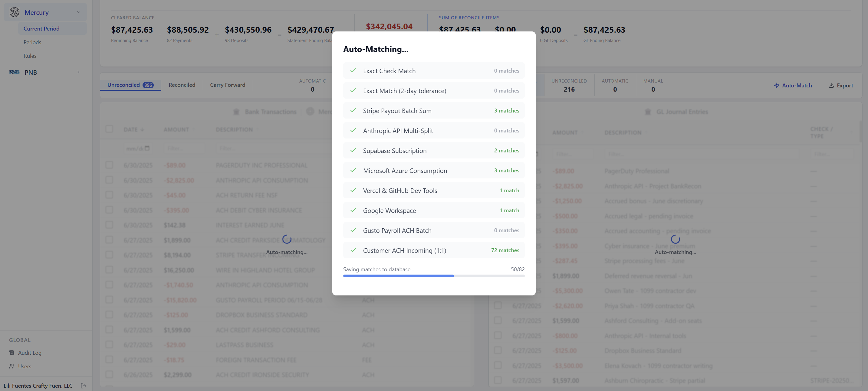Check the INTEREST EARNED JUNE row checkbox

point(109,225)
